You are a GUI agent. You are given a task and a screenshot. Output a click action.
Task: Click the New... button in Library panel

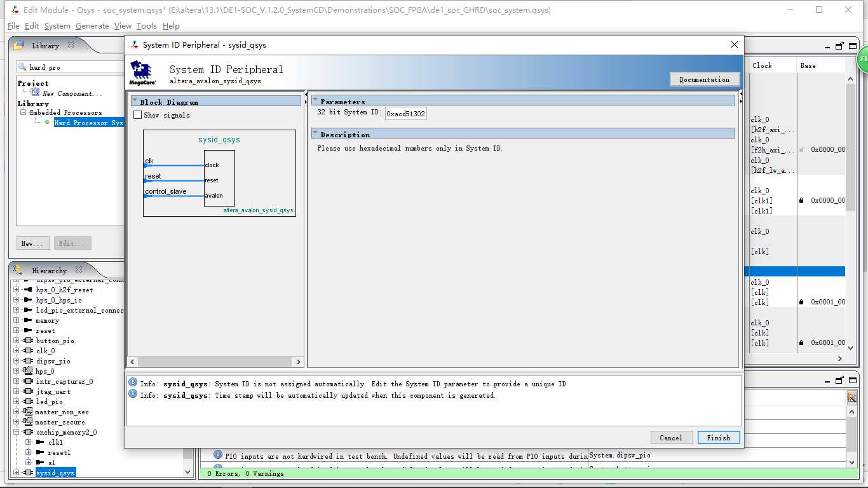pos(32,243)
